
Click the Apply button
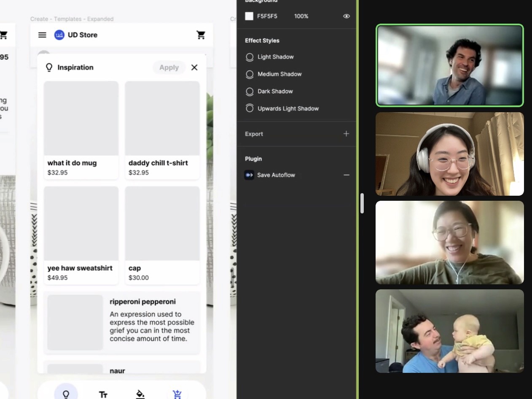(x=169, y=67)
